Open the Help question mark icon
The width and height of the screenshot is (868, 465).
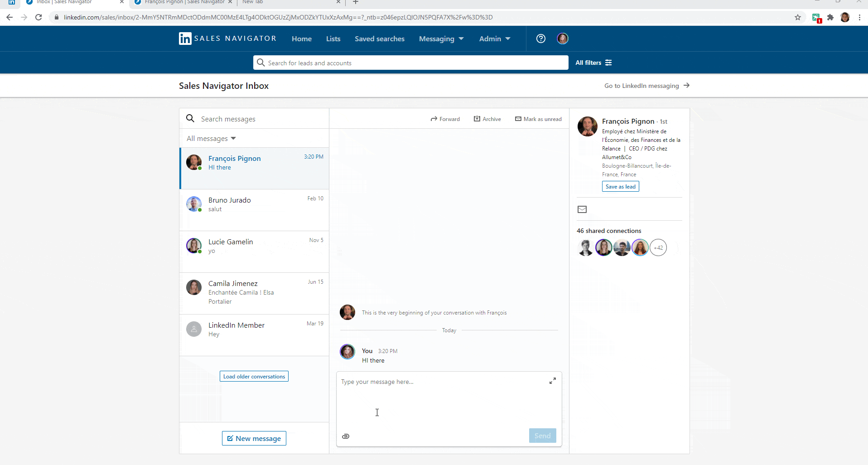click(541, 39)
